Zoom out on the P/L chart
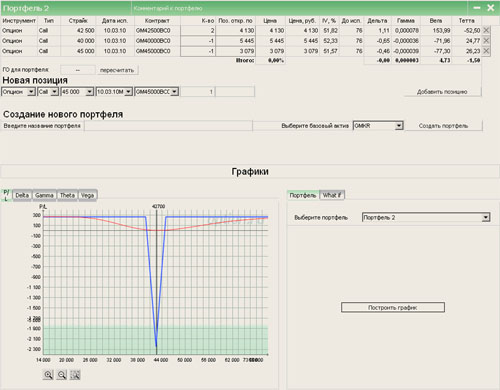 (62, 375)
